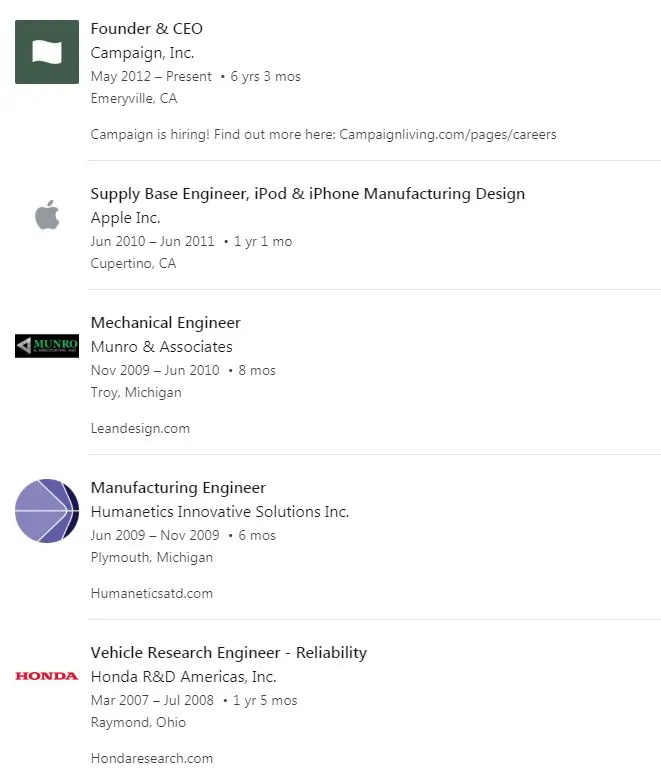Open Vehicle Research Engineer - Reliability title
661x774 pixels.
(x=229, y=653)
